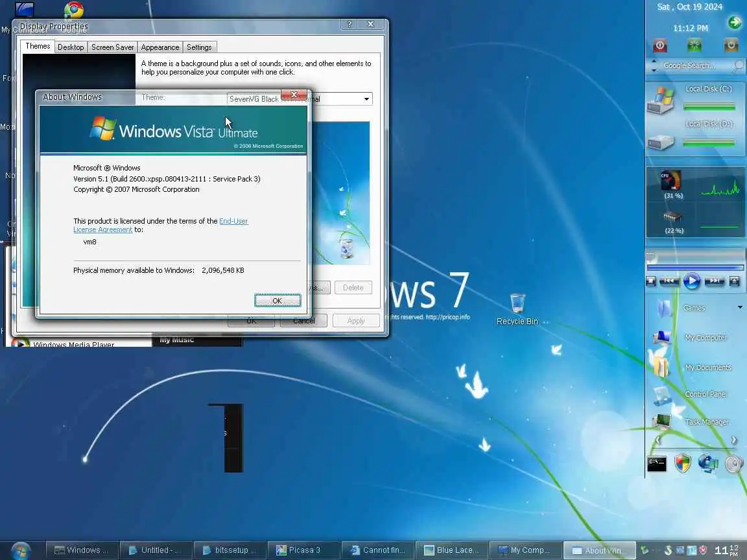This screenshot has width=747, height=560.
Task: Open the Security Center shield icon
Action: click(x=682, y=463)
